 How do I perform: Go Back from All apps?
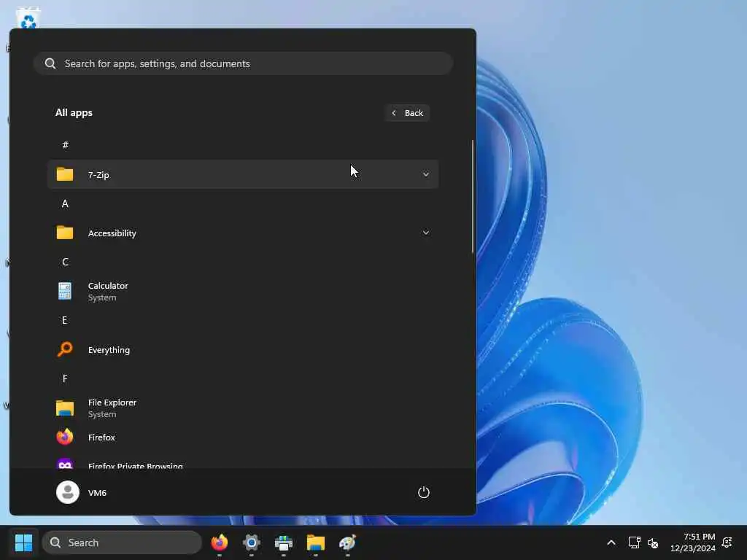tap(408, 113)
